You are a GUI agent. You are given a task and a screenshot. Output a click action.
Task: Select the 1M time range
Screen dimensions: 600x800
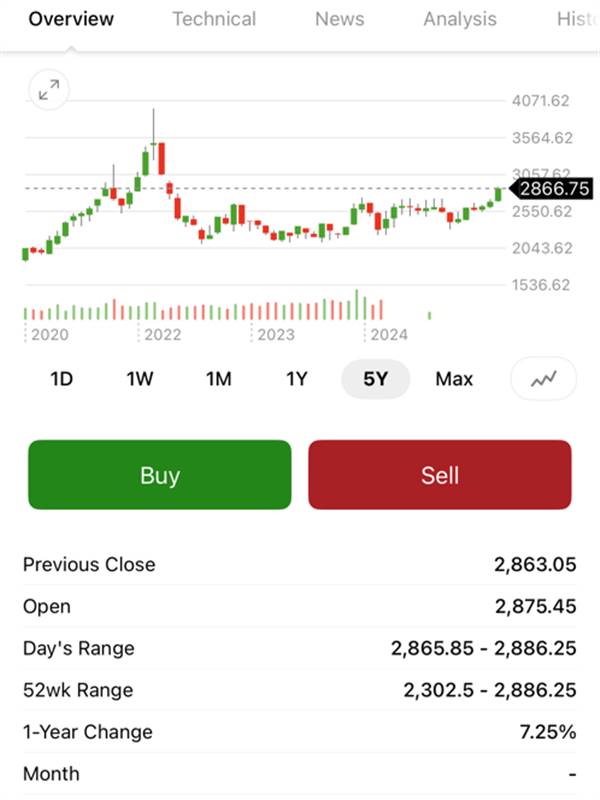(218, 379)
